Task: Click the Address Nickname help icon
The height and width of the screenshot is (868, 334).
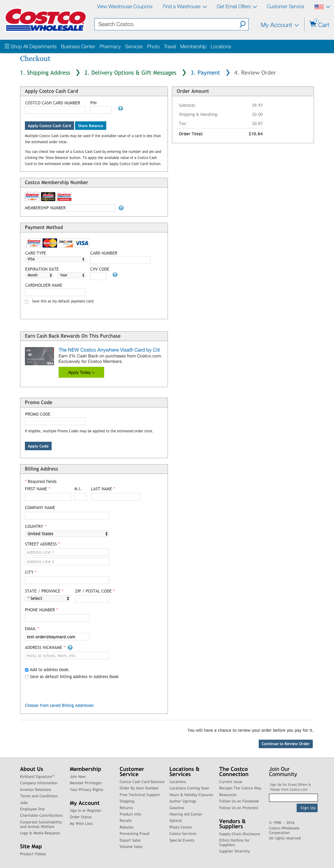Action: tap(70, 647)
